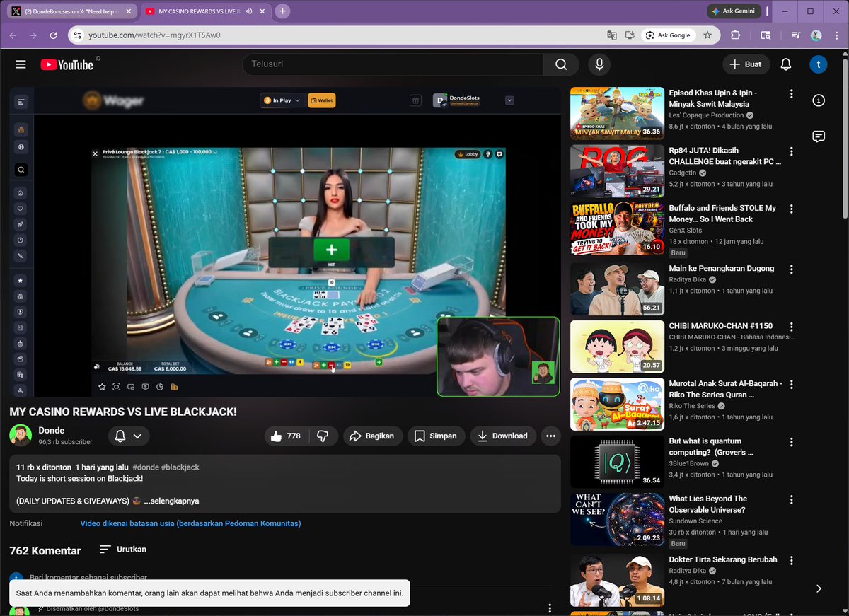The image size is (849, 616).
Task: Open Main ke Penangkaran Dugong title
Action: [722, 269]
